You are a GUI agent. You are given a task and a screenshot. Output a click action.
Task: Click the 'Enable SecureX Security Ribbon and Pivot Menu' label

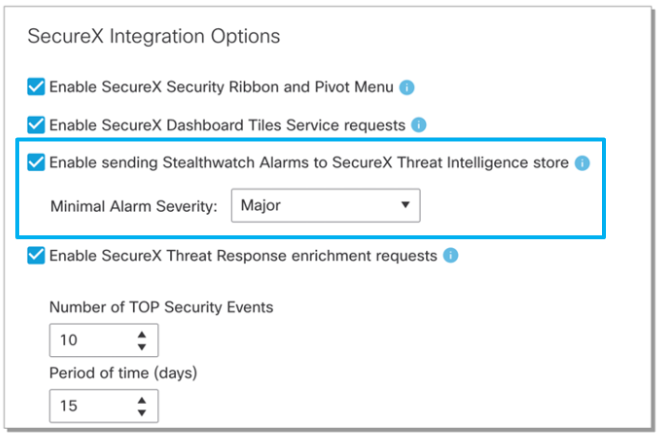tap(221, 87)
